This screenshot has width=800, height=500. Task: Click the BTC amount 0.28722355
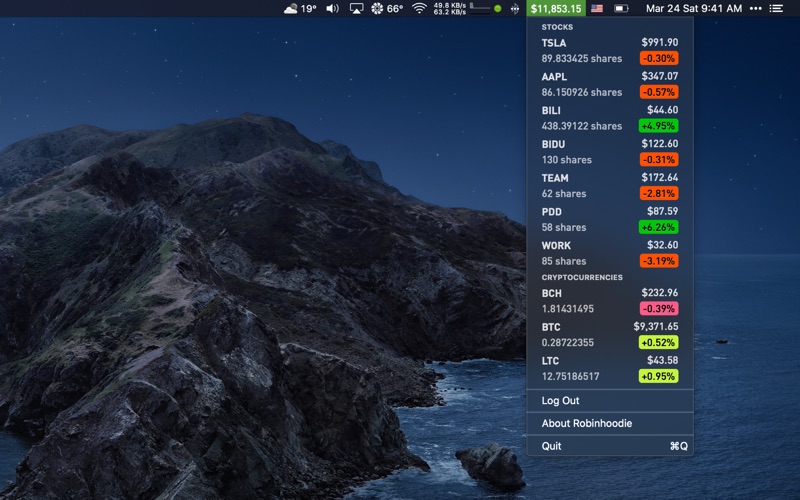pos(567,342)
